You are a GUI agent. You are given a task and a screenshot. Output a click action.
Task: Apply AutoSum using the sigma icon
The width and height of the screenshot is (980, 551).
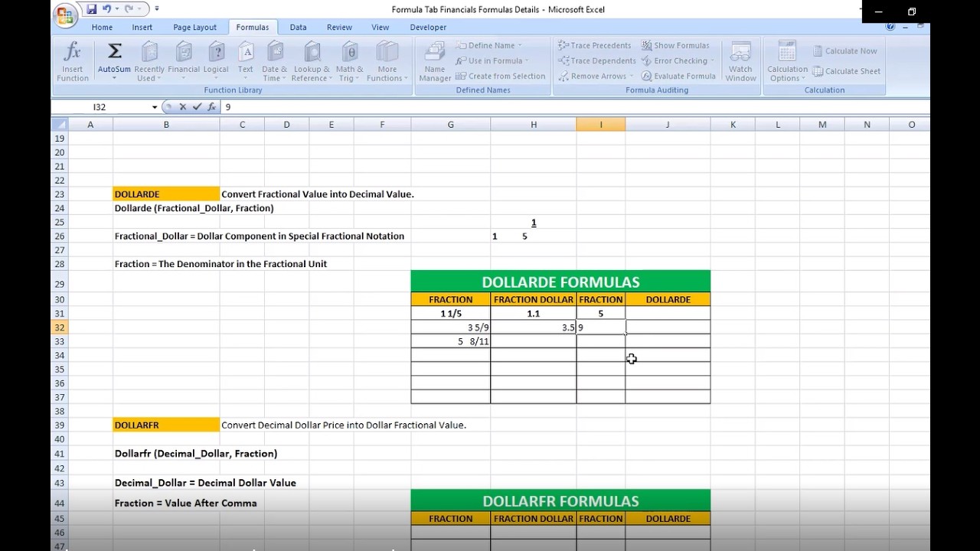[114, 52]
